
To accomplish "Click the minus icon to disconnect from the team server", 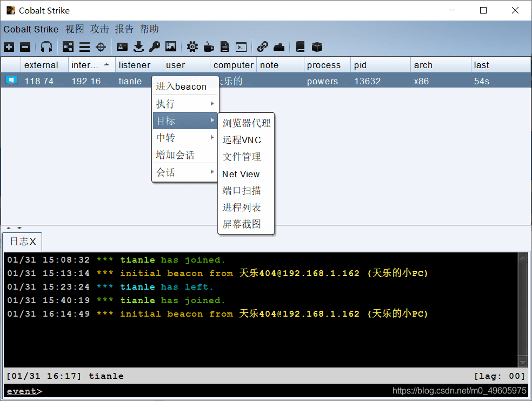I will tap(25, 47).
